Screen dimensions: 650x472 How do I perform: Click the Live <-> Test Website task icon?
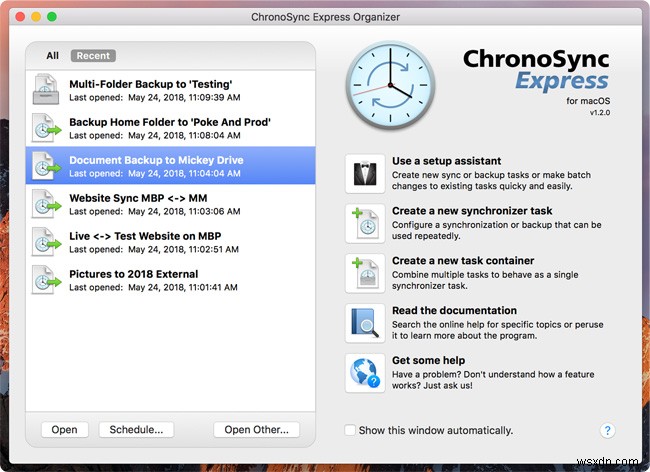pos(46,242)
